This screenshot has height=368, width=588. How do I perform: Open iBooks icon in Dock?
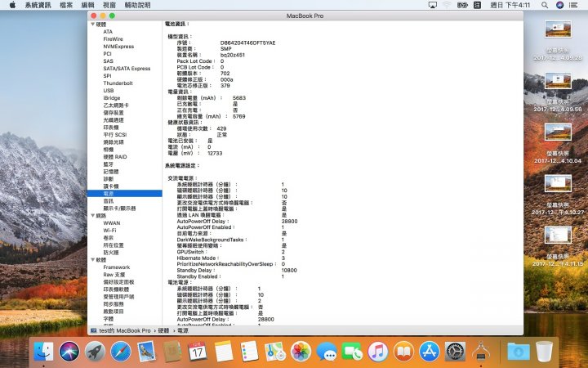pos(403,352)
